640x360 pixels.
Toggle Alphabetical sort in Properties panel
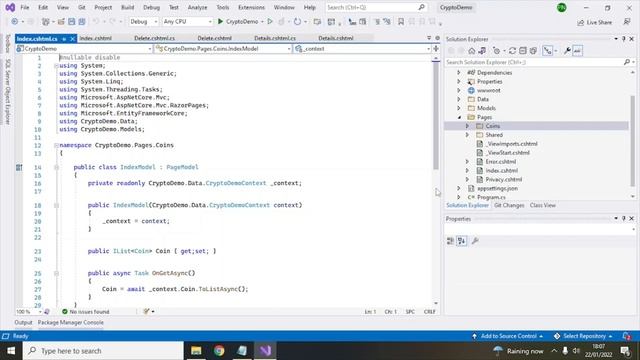[x=462, y=241]
